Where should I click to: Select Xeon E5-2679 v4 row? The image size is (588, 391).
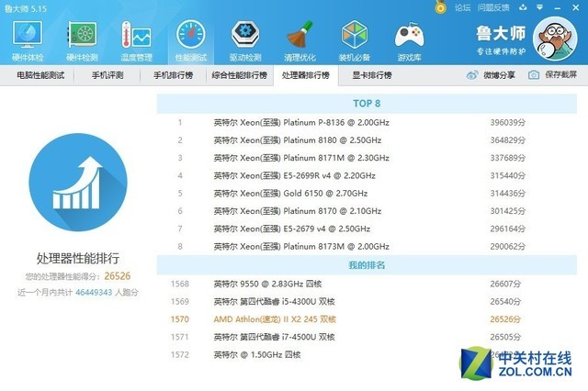[367, 229]
